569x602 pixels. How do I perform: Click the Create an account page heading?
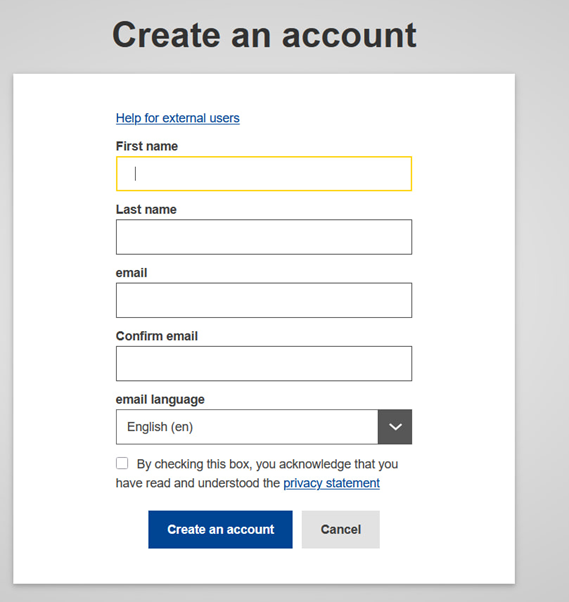264,35
